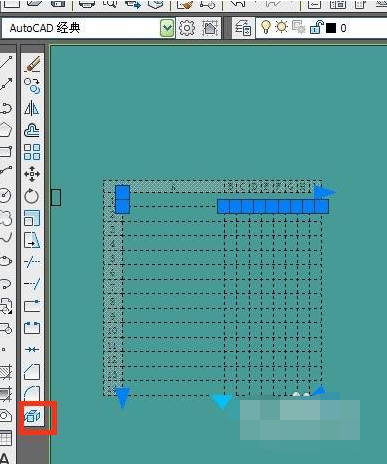
Task: Toggle layer 0 lock padlock
Action: 317,27
